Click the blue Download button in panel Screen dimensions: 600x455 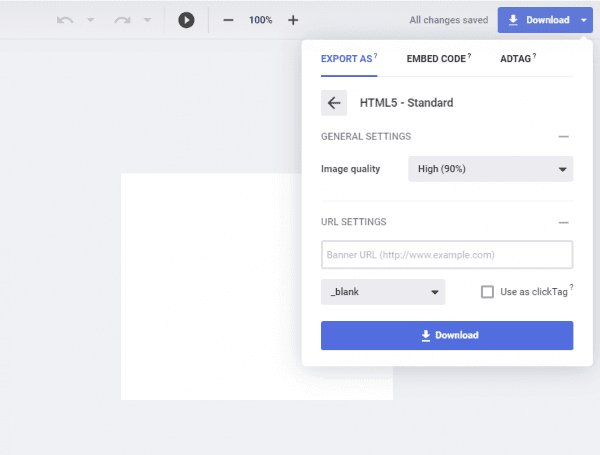447,335
